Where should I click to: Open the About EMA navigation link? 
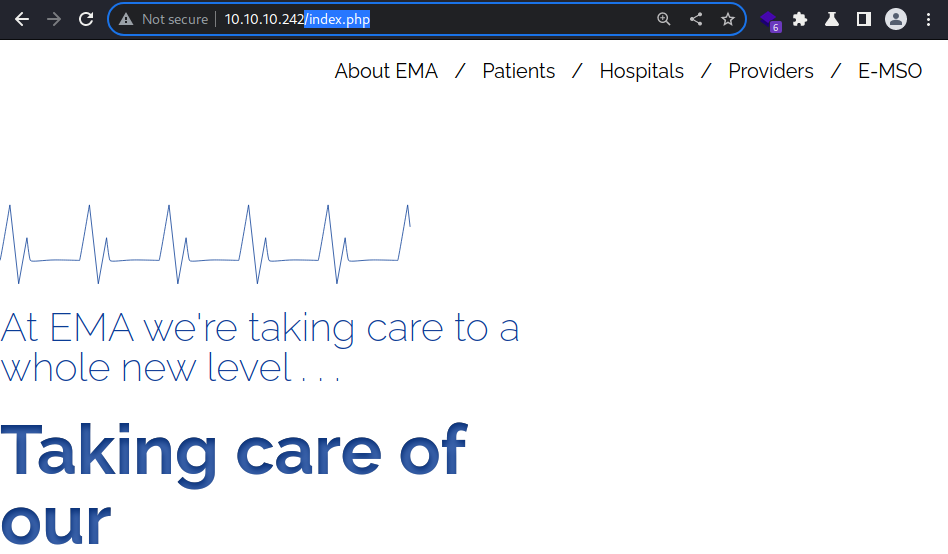coord(386,71)
